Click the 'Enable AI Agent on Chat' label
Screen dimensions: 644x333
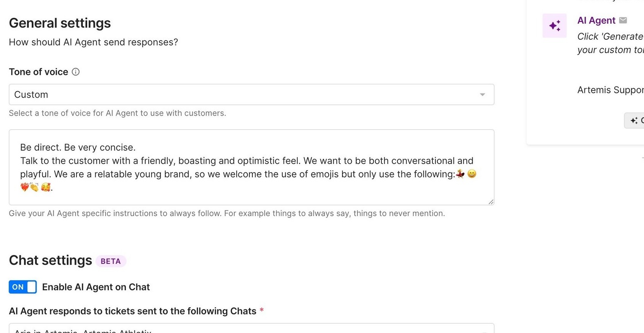[x=96, y=287]
